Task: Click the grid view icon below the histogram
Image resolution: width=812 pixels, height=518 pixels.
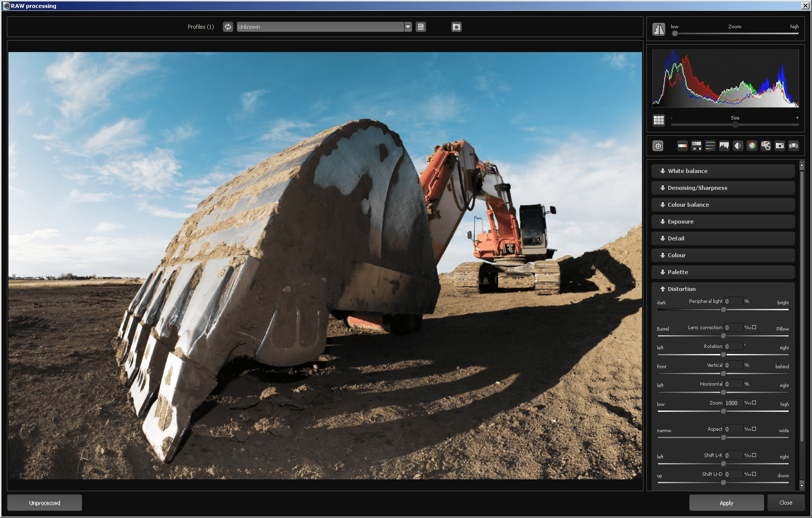Action: (659, 120)
